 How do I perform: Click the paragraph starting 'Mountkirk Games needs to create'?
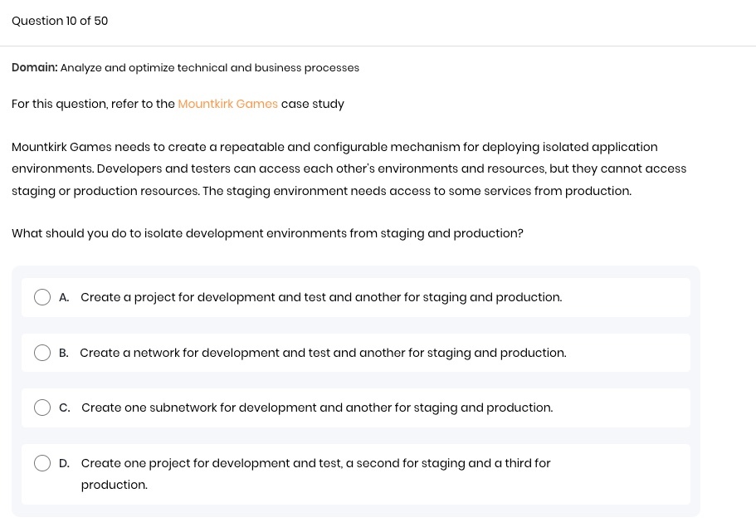click(349, 168)
